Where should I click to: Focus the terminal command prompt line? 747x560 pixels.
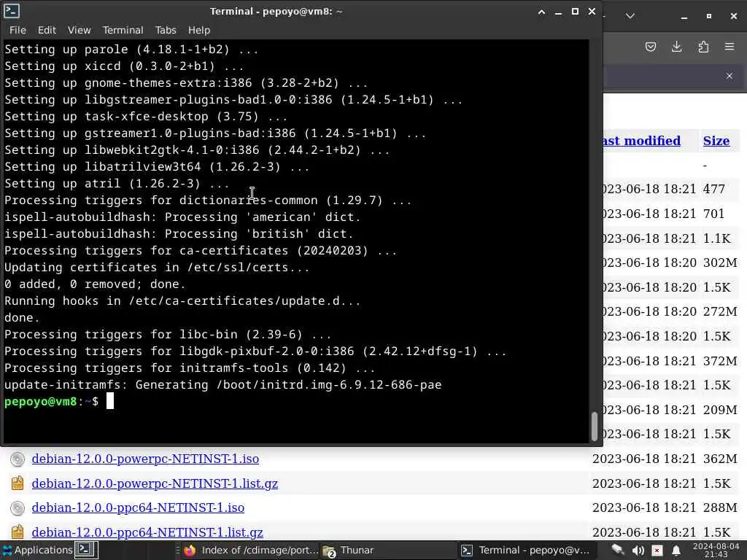click(x=295, y=402)
